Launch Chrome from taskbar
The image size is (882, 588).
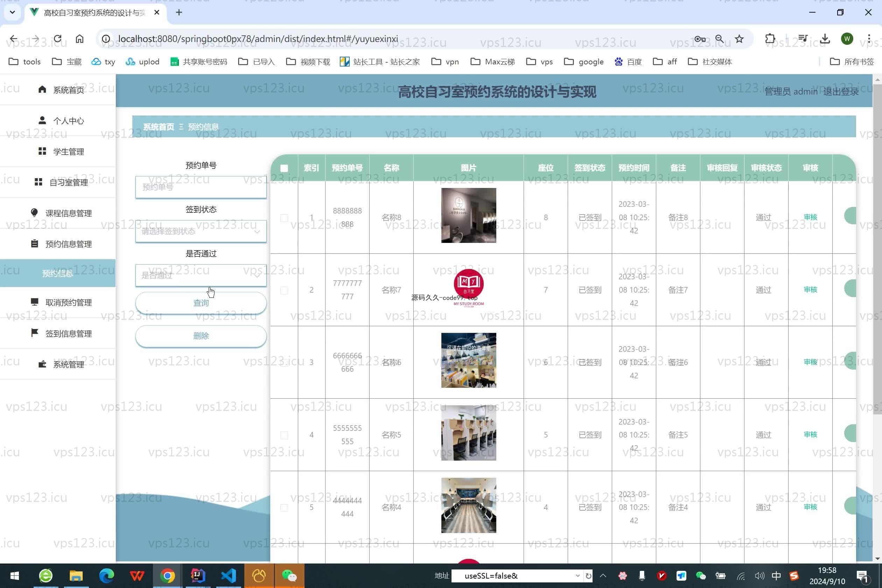click(x=167, y=576)
